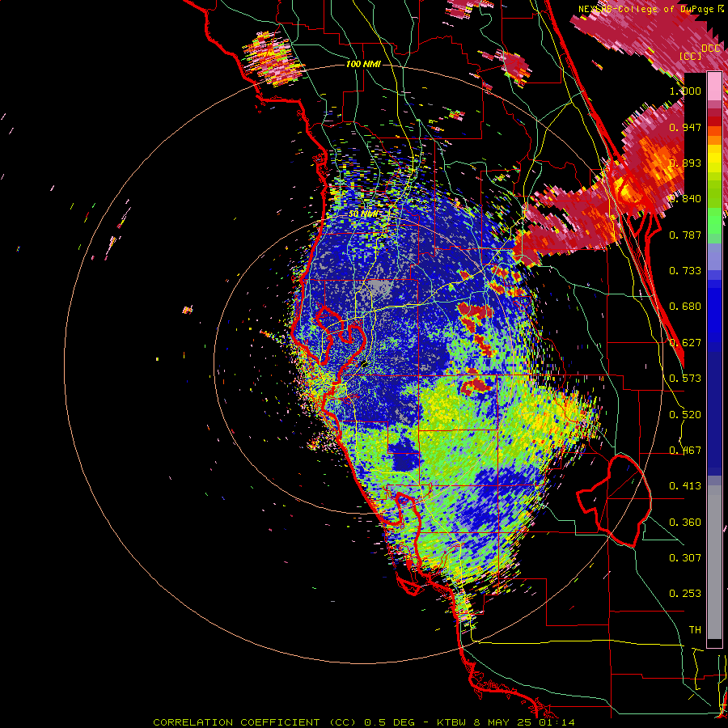This screenshot has height=728, width=728.
Task: Select the 0.360 scale value
Action: coord(685,523)
